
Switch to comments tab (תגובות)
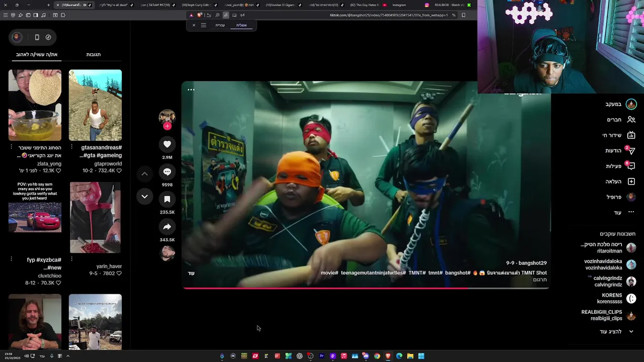point(94,54)
